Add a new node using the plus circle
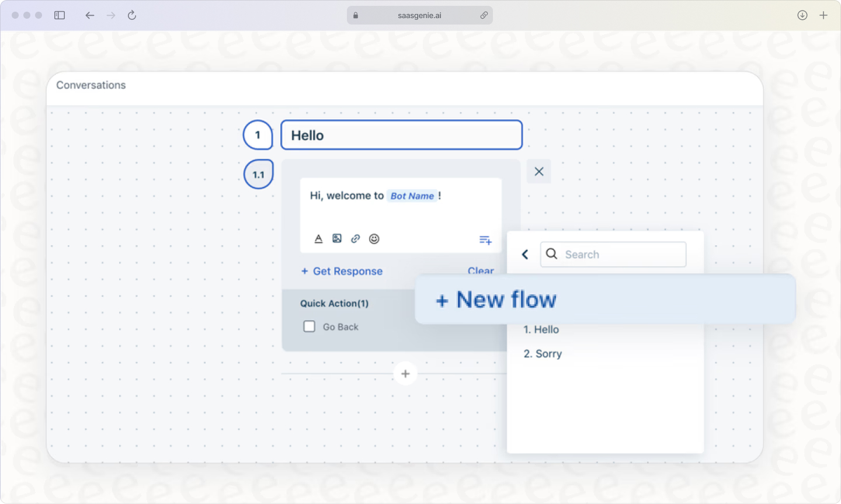Screen dimensions: 841x504 pyautogui.click(x=405, y=373)
